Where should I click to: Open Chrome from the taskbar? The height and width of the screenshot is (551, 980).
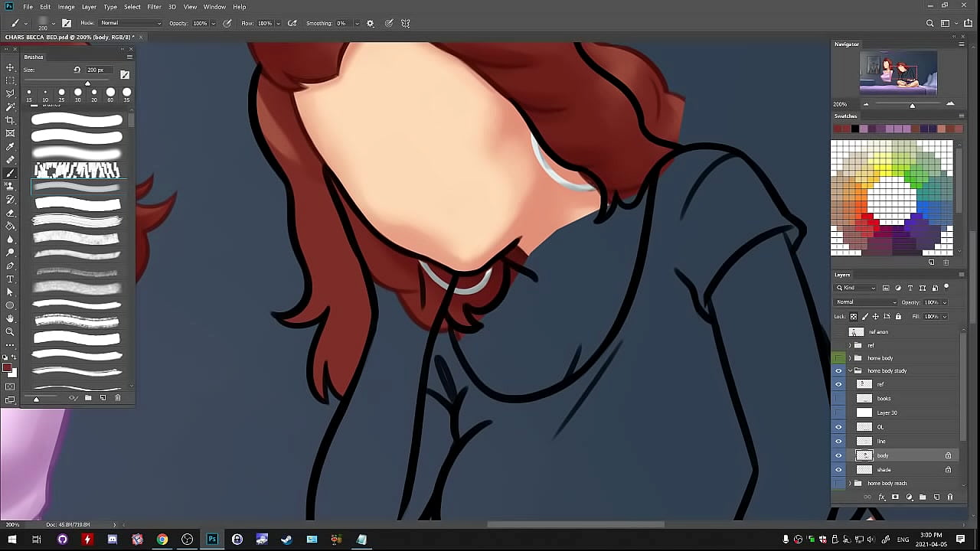(162, 540)
